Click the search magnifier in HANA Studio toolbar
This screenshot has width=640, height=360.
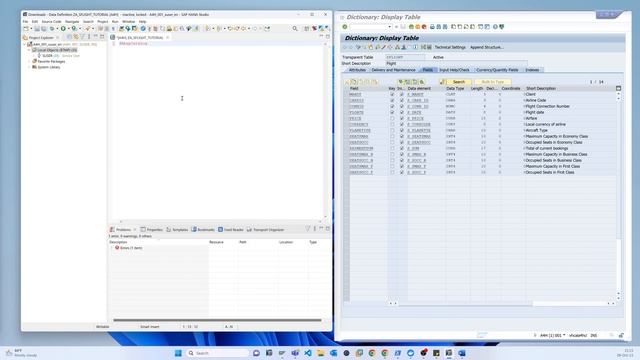click(x=295, y=29)
